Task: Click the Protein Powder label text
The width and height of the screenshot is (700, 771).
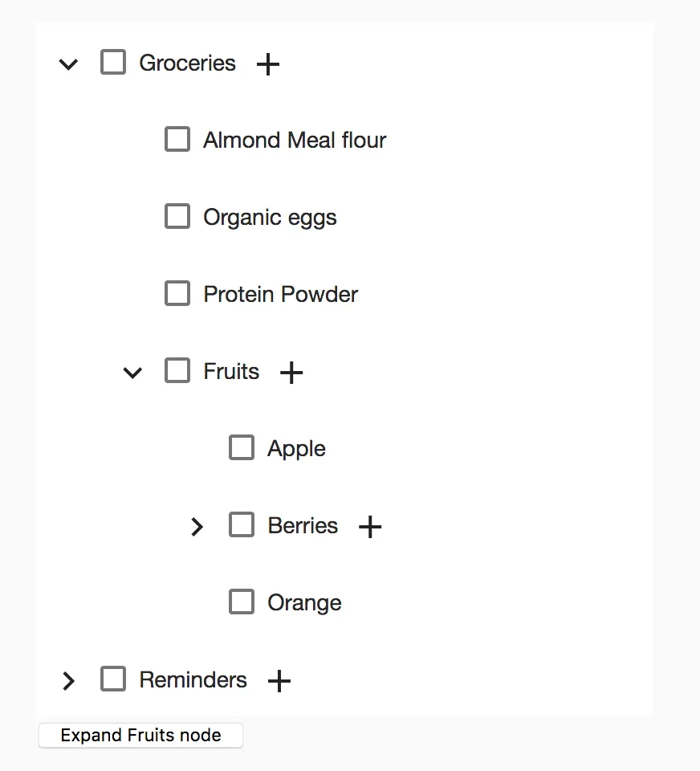Action: 280,295
